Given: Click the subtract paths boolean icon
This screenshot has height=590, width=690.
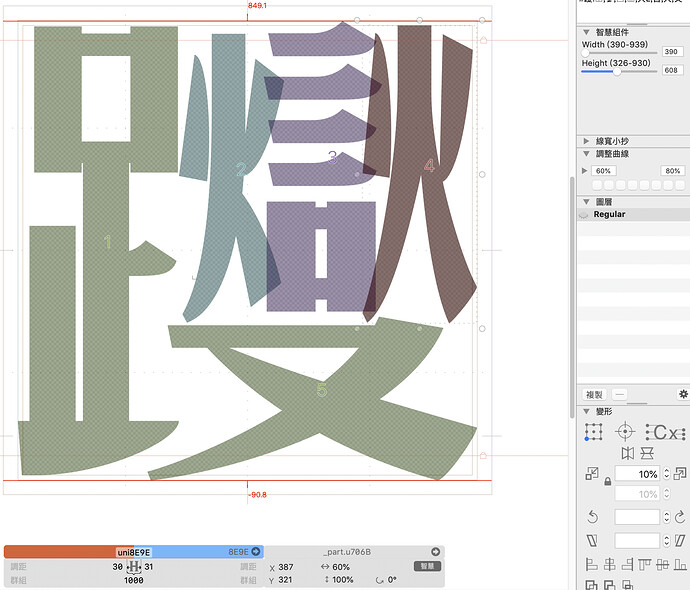Looking at the screenshot, I should tap(609, 585).
